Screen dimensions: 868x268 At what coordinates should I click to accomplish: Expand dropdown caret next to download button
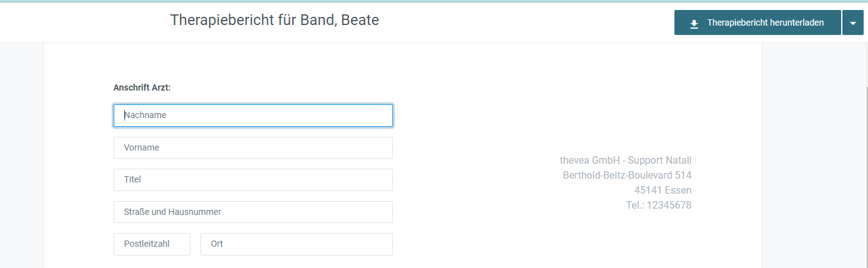(x=853, y=22)
